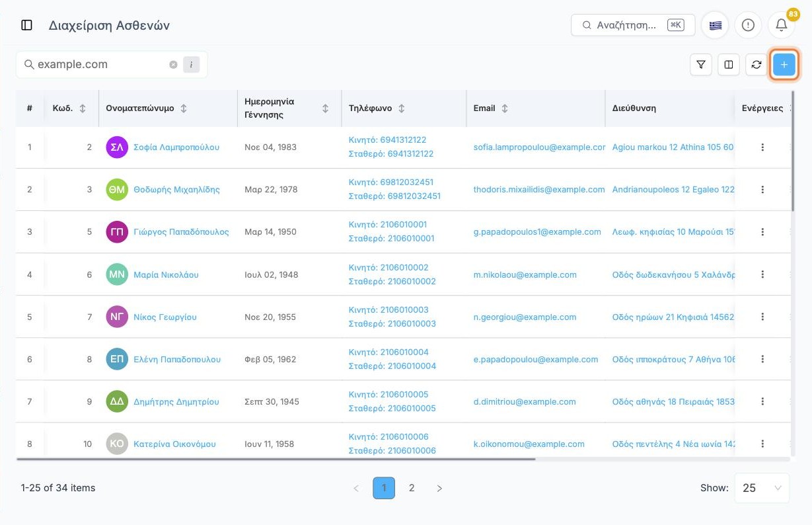Open actions menu for Γιώργος Παπαδόπουλος
This screenshot has height=525, width=812.
click(x=762, y=232)
